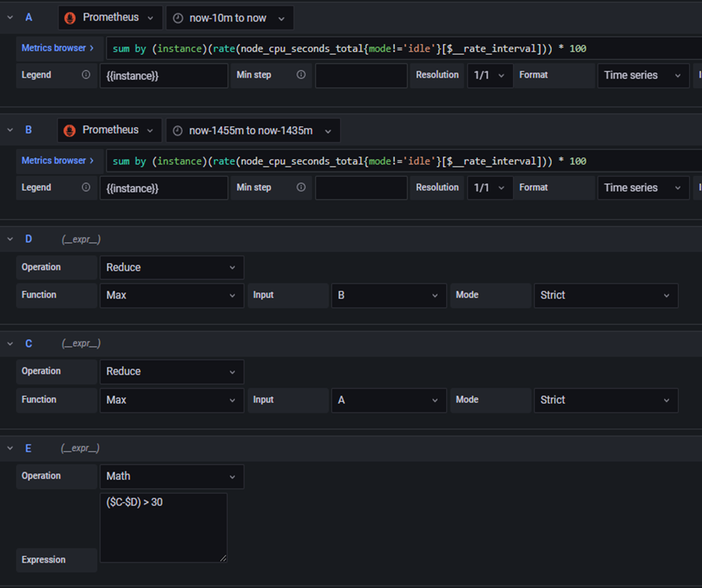This screenshot has width=702, height=588.
Task: Click Min step info icon in query B
Action: pos(301,187)
